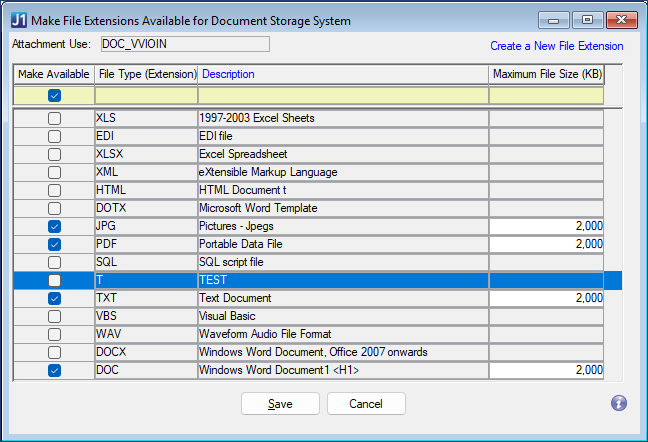This screenshot has width=648, height=442.
Task: Select the 'SQL script file' cell
Action: (x=343, y=262)
